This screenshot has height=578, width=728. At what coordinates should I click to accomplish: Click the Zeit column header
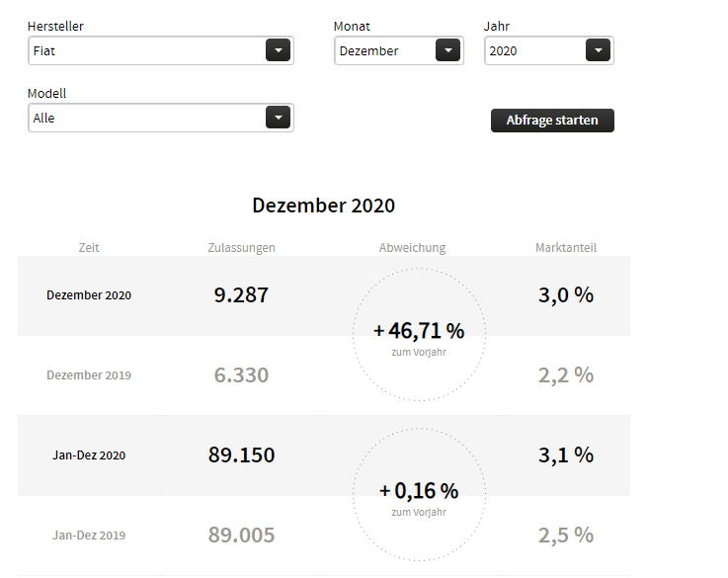coord(89,248)
